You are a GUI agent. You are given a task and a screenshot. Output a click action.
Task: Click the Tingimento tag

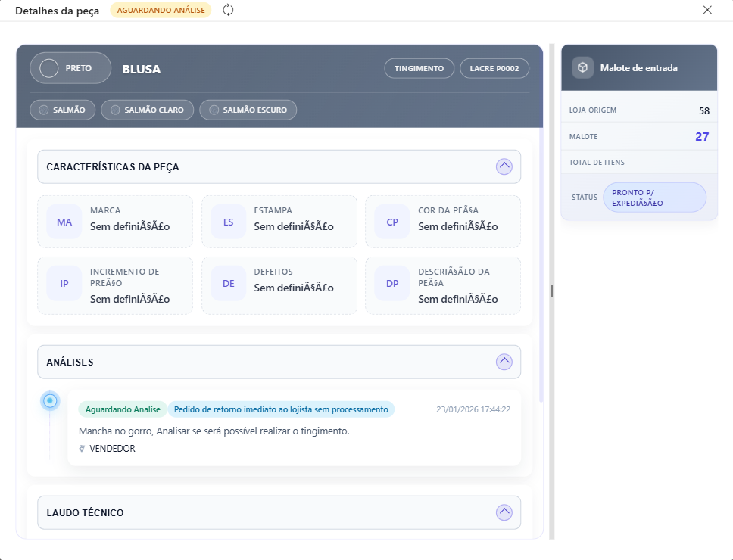(x=419, y=68)
